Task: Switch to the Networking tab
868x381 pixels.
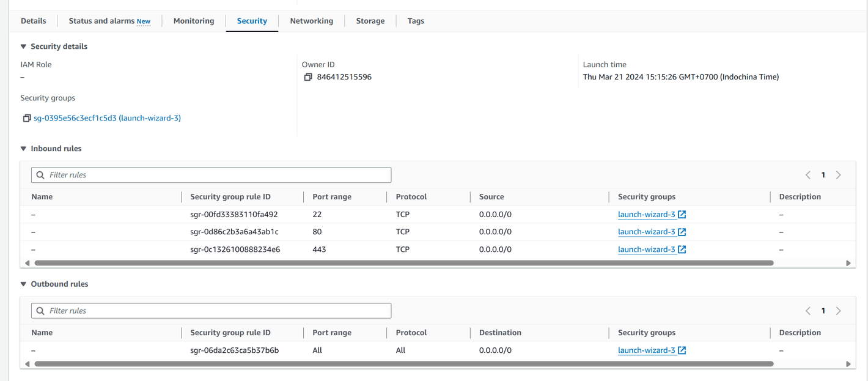Action: pyautogui.click(x=311, y=20)
